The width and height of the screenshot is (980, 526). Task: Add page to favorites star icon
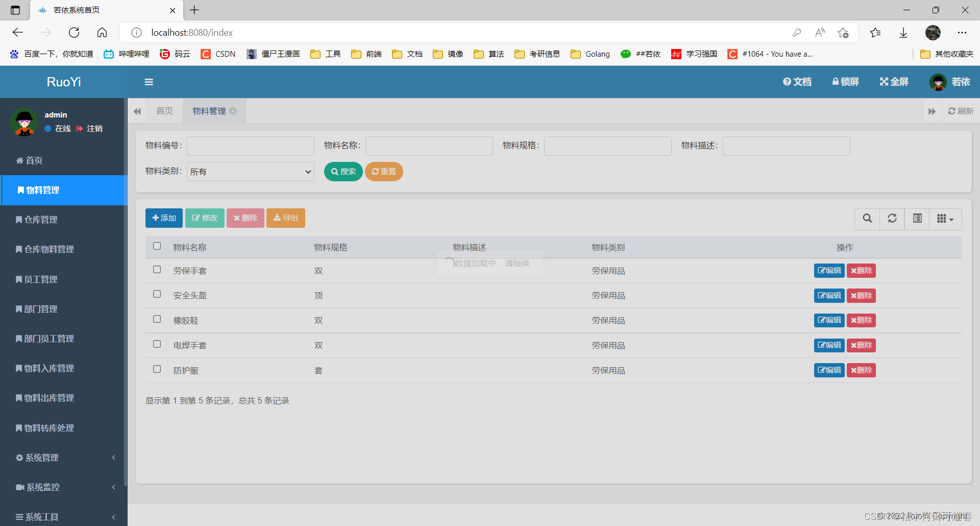[843, 33]
